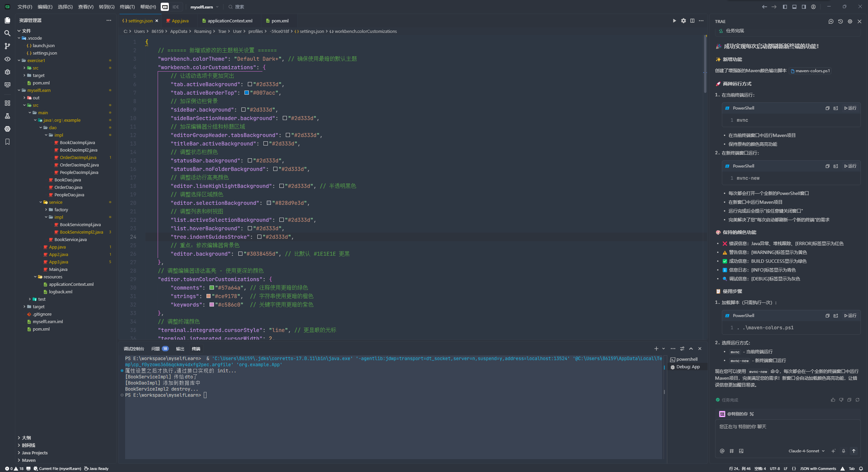Toggle the secondary sidebar layout icon
The image size is (868, 472).
[x=804, y=7]
